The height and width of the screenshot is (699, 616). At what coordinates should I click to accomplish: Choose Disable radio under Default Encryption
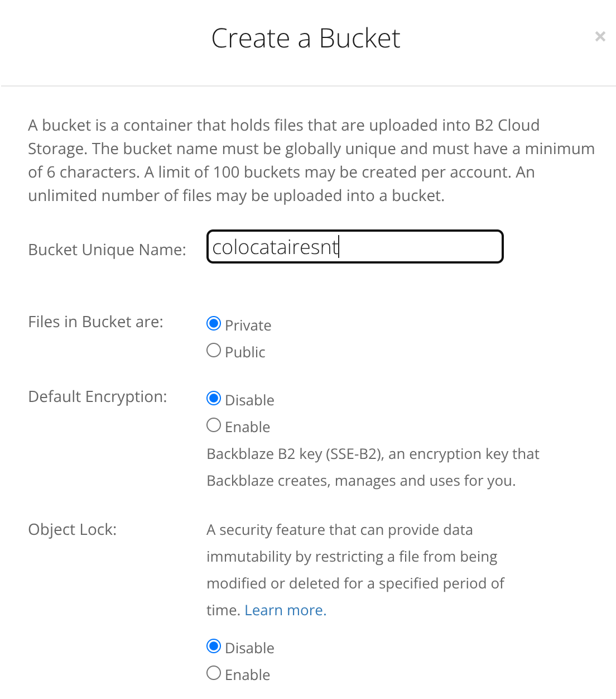click(214, 399)
